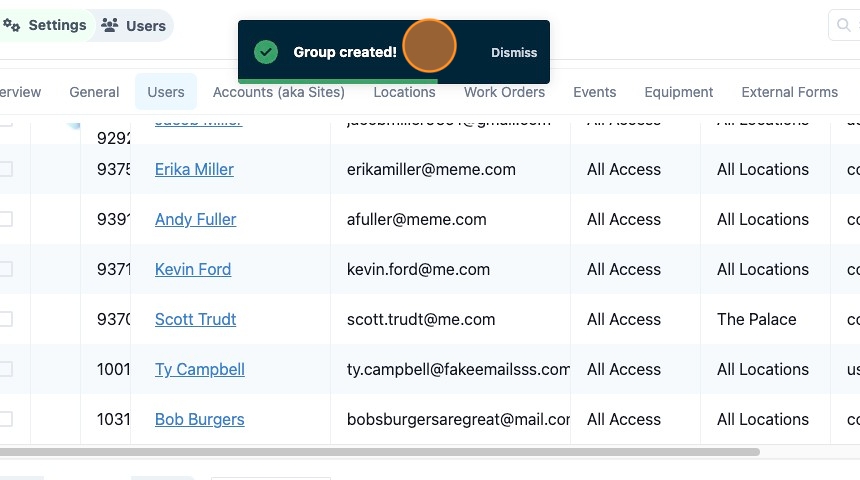Image resolution: width=860 pixels, height=480 pixels.
Task: Open Scott Trudt's user profile link
Action: point(195,319)
